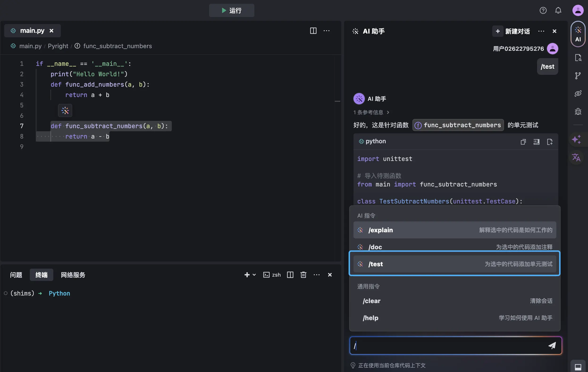Select the /help command
588x372 pixels.
click(455, 318)
